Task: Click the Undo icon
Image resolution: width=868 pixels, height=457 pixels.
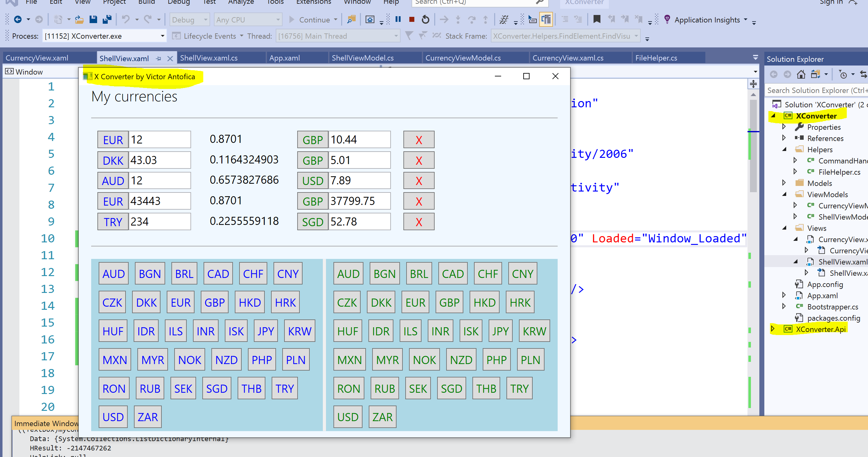Action: click(126, 20)
